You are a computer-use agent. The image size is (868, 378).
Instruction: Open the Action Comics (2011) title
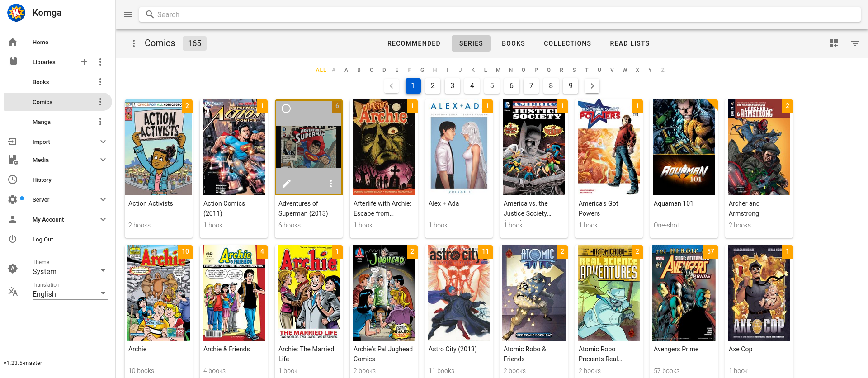(x=224, y=208)
